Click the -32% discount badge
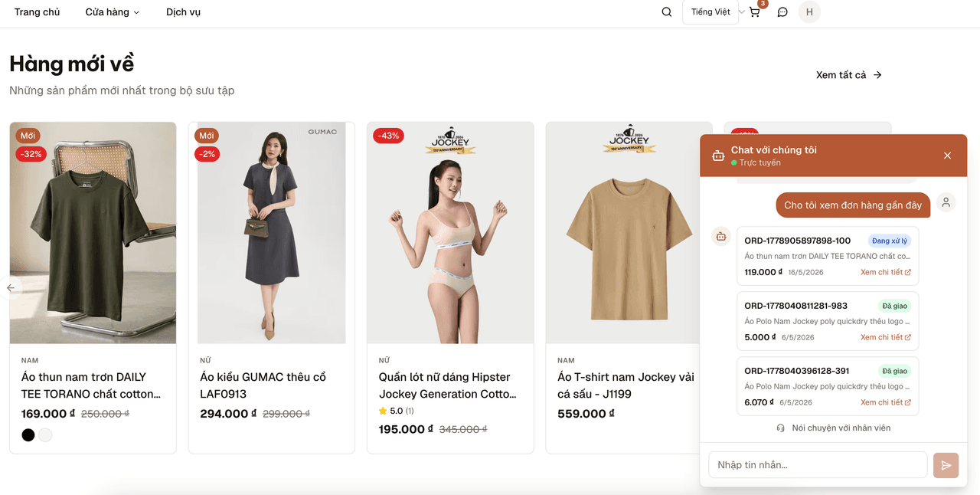 coord(31,154)
